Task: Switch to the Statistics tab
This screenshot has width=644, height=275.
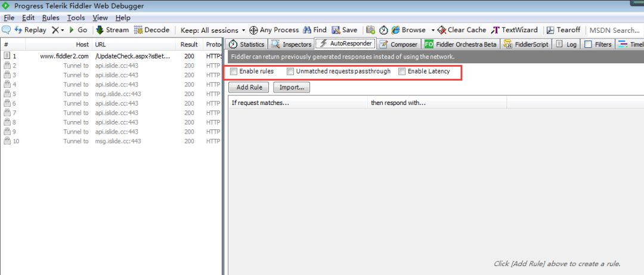Action: tap(247, 44)
